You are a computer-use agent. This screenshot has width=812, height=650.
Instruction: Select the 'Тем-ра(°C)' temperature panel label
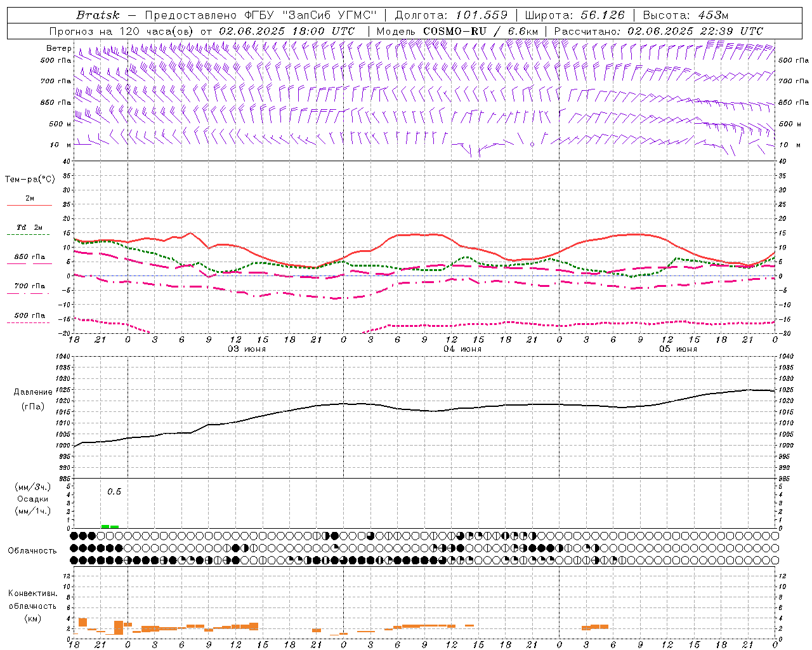(x=30, y=180)
